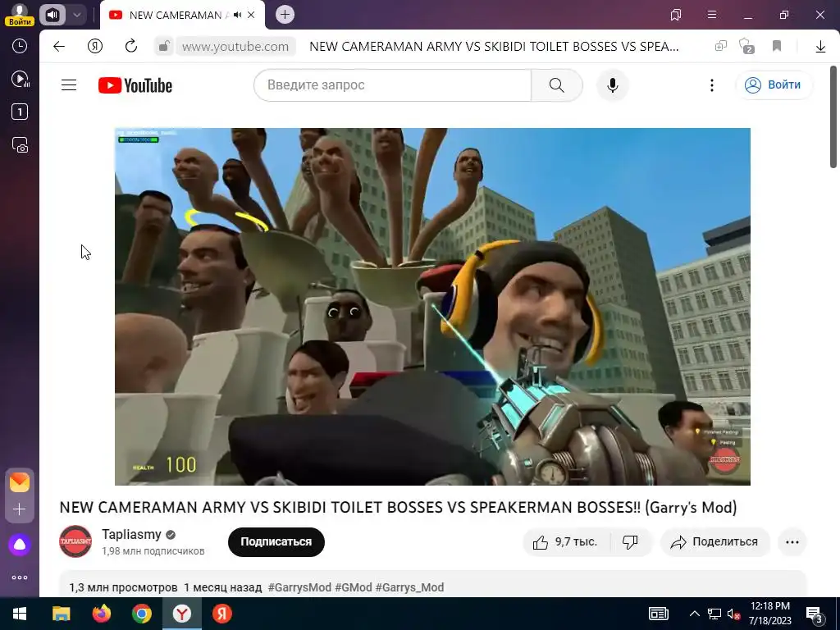
Task: Open YouTube settings three-dots menu
Action: tap(712, 85)
